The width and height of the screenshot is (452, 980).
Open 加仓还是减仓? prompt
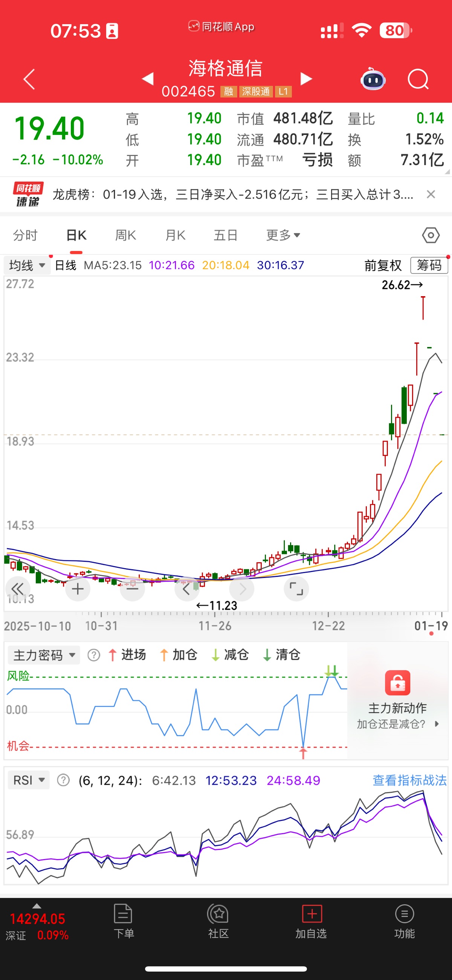397,723
